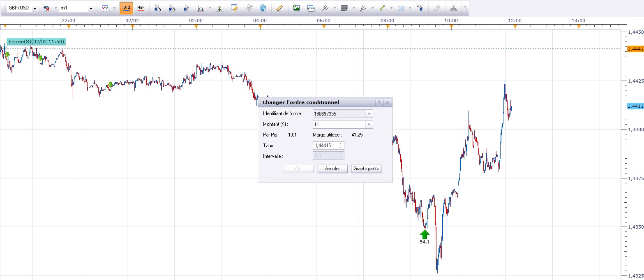Click the chain link icon with red X

point(46,8)
